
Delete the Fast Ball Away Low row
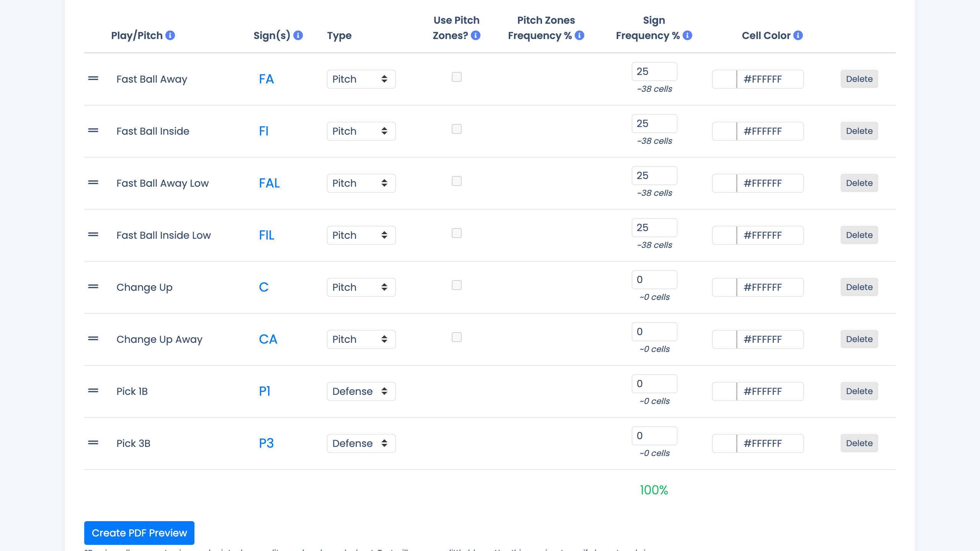tap(859, 183)
